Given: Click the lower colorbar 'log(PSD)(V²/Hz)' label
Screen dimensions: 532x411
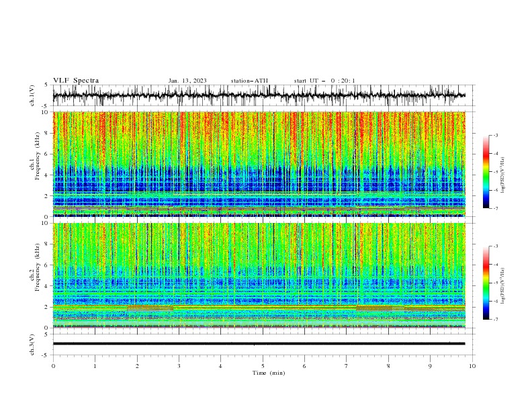Looking at the screenshot, I should [x=502, y=286].
